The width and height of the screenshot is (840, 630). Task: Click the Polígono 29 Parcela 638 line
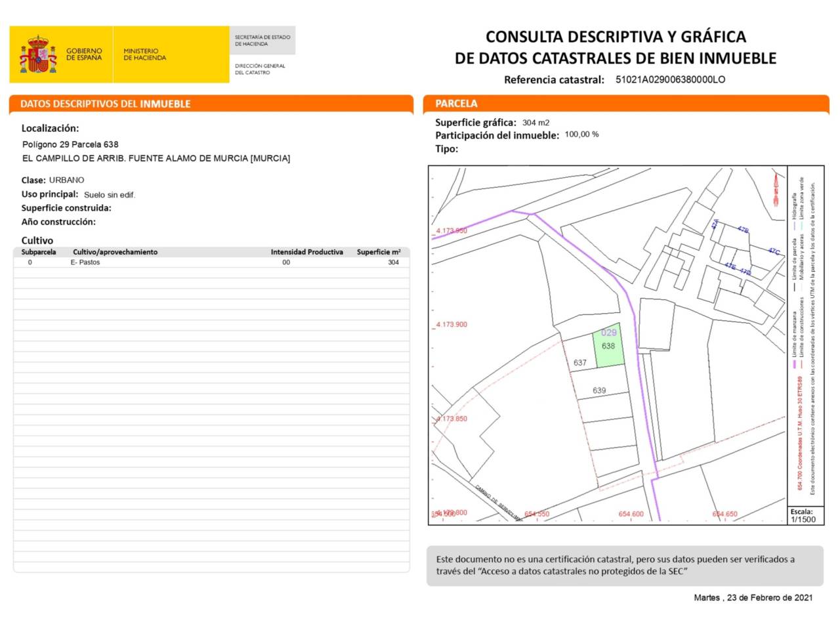pos(70,144)
